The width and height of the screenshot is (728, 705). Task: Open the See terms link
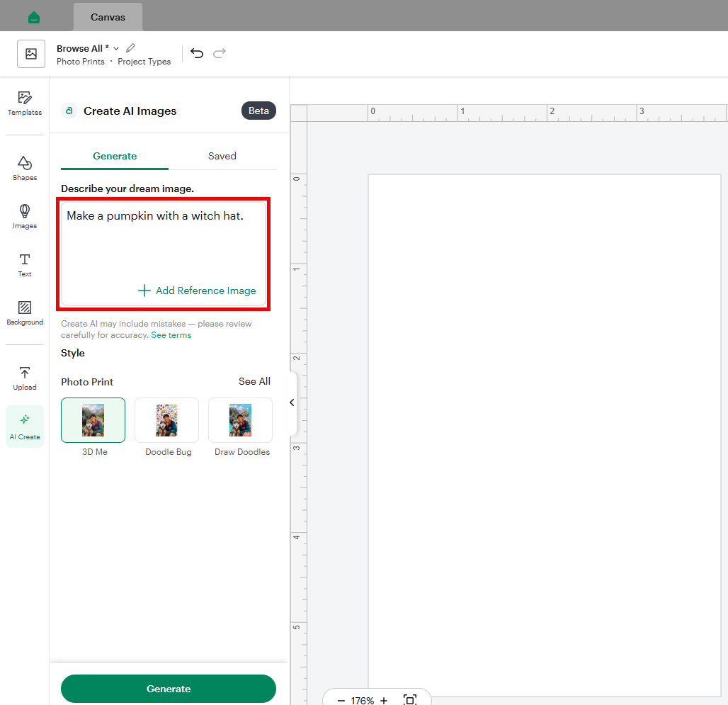point(171,335)
